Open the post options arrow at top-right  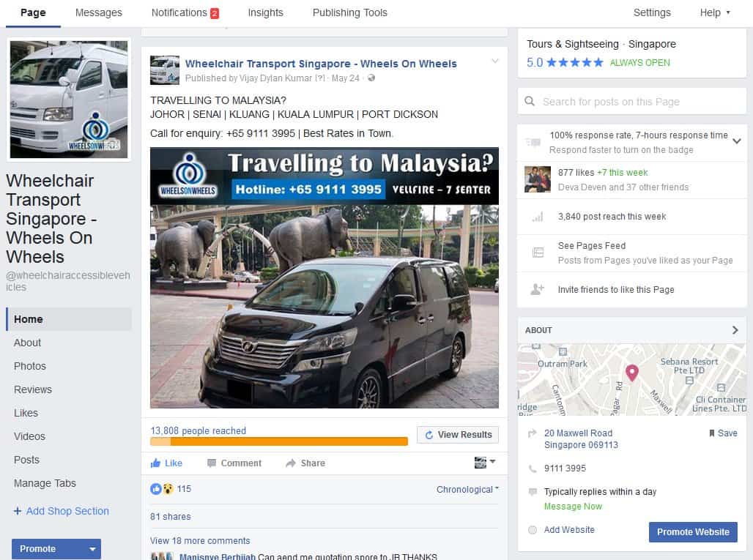coord(495,61)
